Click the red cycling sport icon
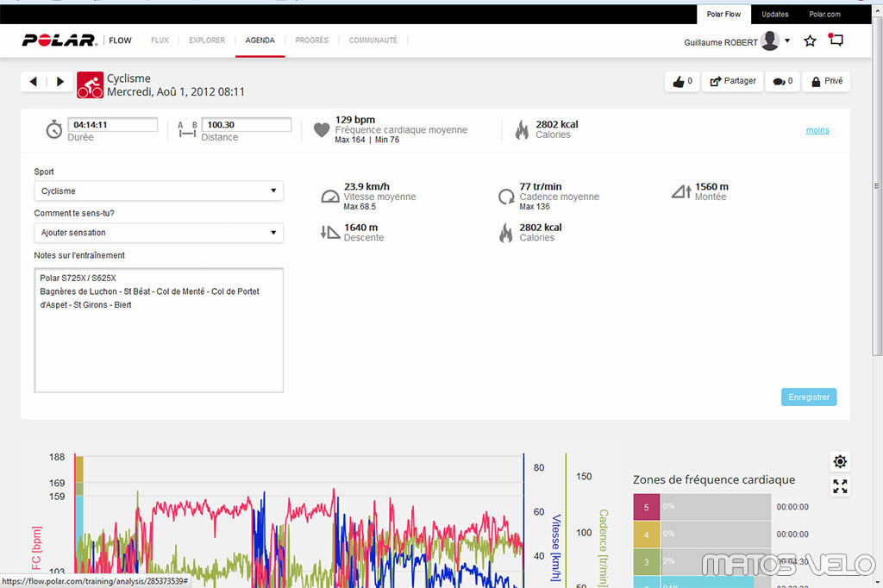Viewport: 883px width, 588px height. (90, 85)
